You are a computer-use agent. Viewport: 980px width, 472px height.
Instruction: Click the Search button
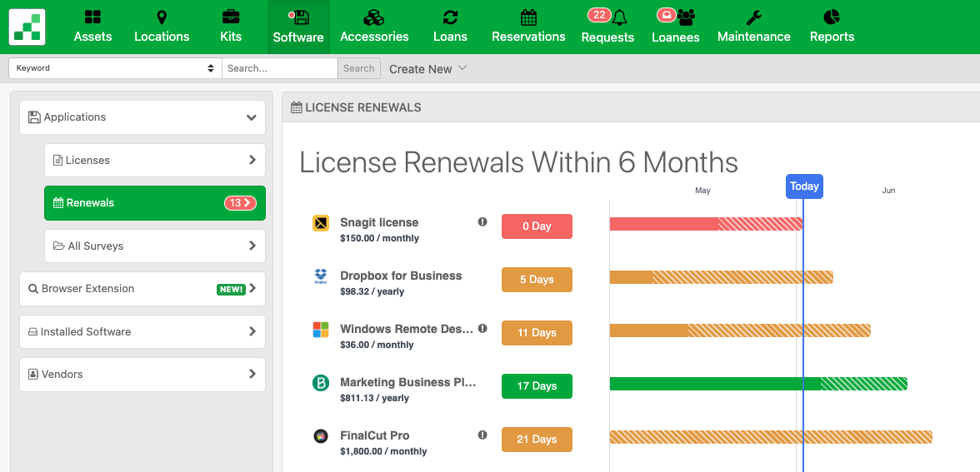[x=358, y=68]
